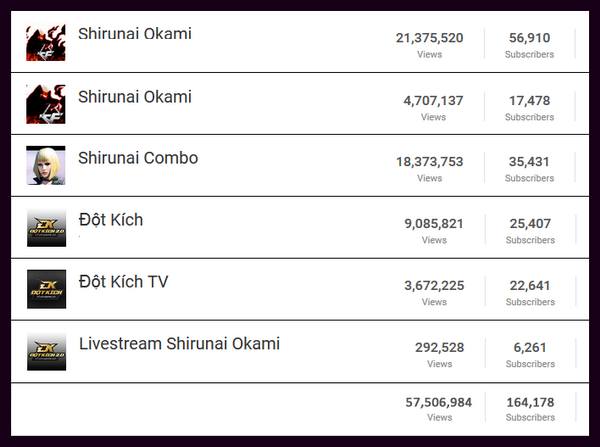Open the Shirunai Okami channel with 21,375,520 views
Screen dimensions: 600x447
[134, 34]
